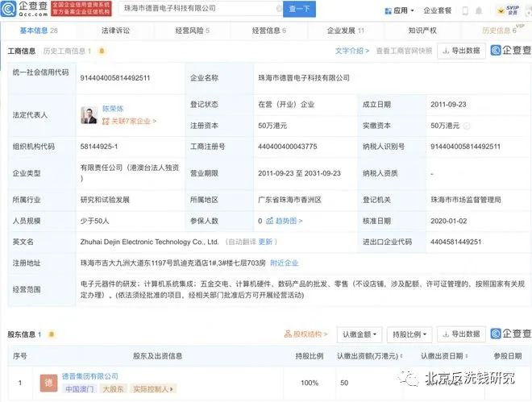This screenshot has height=402, width=532.
Task: Click the 查一下 search button
Action: tap(299, 9)
